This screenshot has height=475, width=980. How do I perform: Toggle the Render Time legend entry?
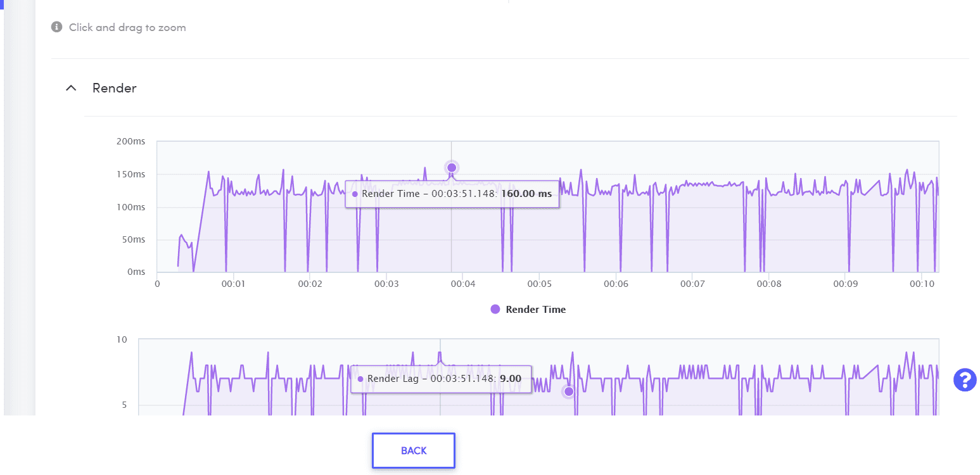(528, 309)
